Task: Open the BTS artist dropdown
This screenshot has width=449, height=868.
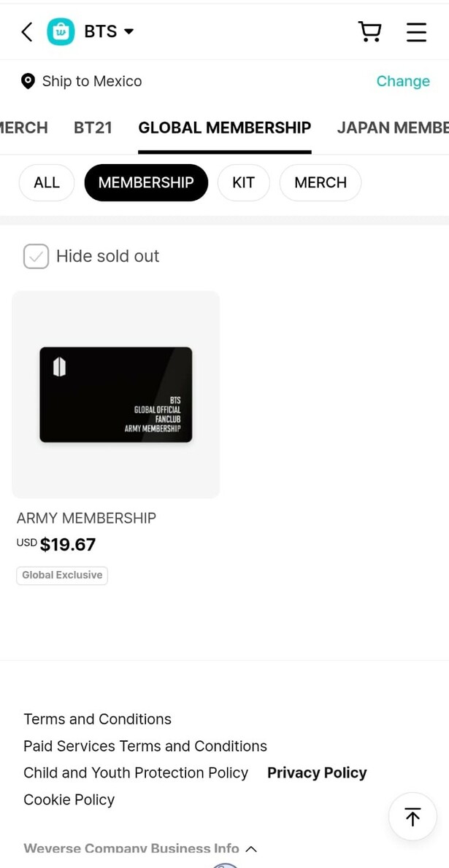Action: [x=107, y=31]
